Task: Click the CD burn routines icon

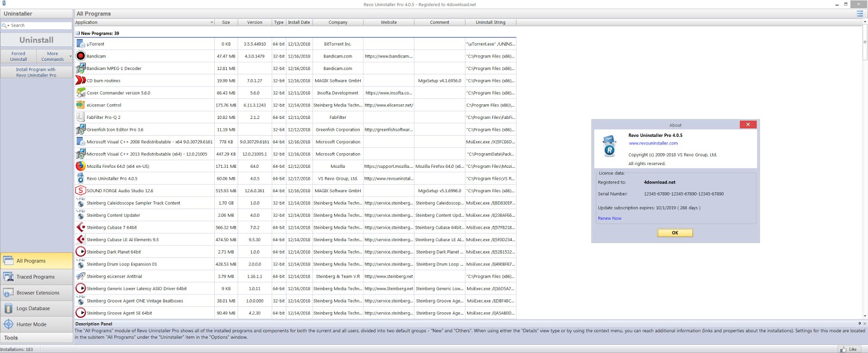Action: pyautogui.click(x=80, y=80)
